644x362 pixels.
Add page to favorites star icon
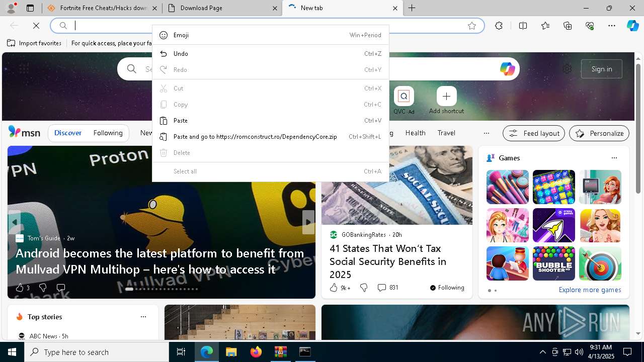pyautogui.click(x=472, y=26)
